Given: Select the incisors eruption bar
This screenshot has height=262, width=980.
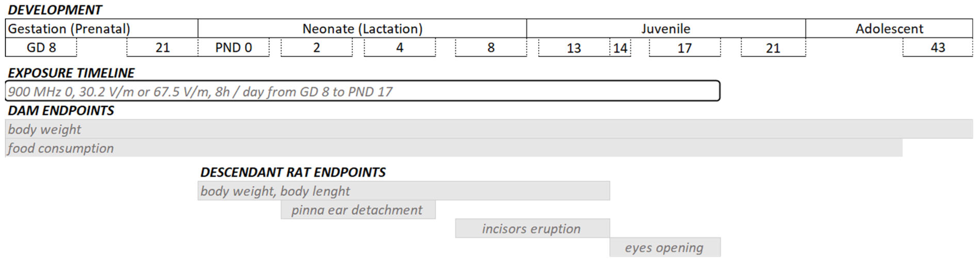Looking at the screenshot, I should tap(532, 229).
